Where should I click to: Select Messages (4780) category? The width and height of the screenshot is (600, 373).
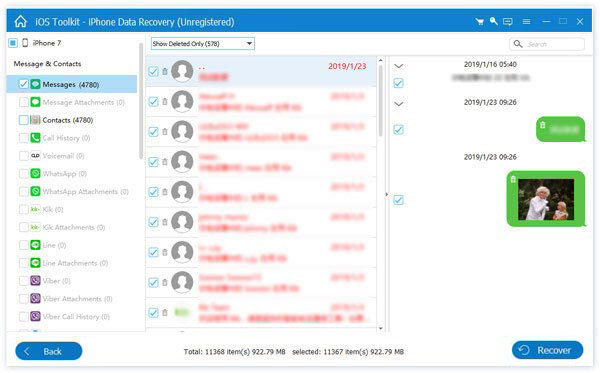pyautogui.click(x=72, y=84)
